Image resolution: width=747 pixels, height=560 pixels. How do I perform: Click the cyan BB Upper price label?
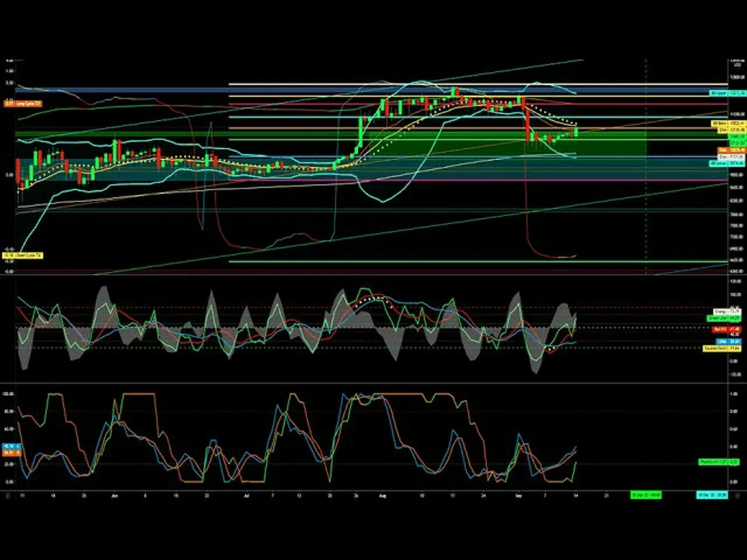[728, 93]
